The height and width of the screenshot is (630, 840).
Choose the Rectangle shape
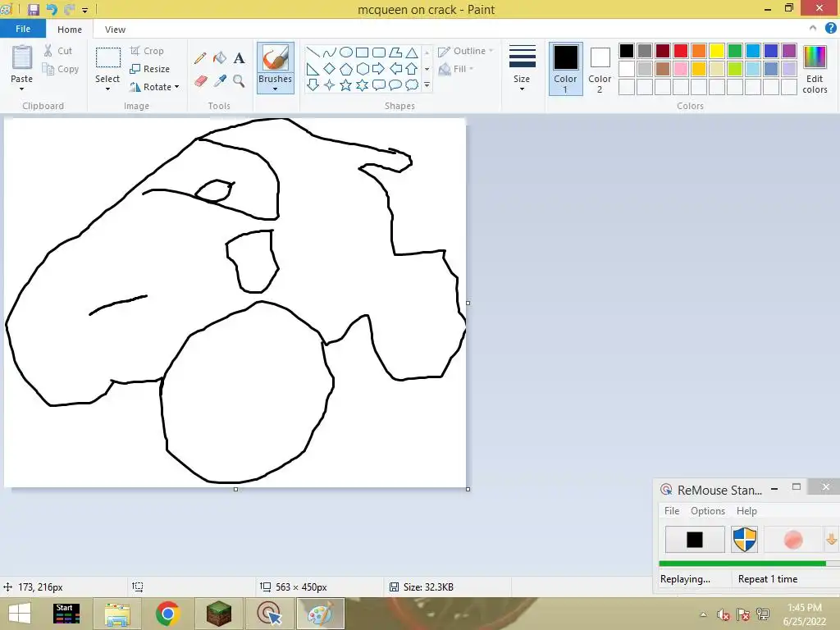pos(362,52)
